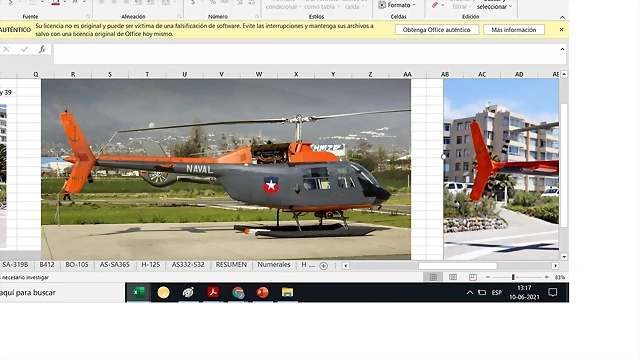Switch to the SA-319B sheet tab
The width and height of the screenshot is (640, 360).
click(15, 264)
